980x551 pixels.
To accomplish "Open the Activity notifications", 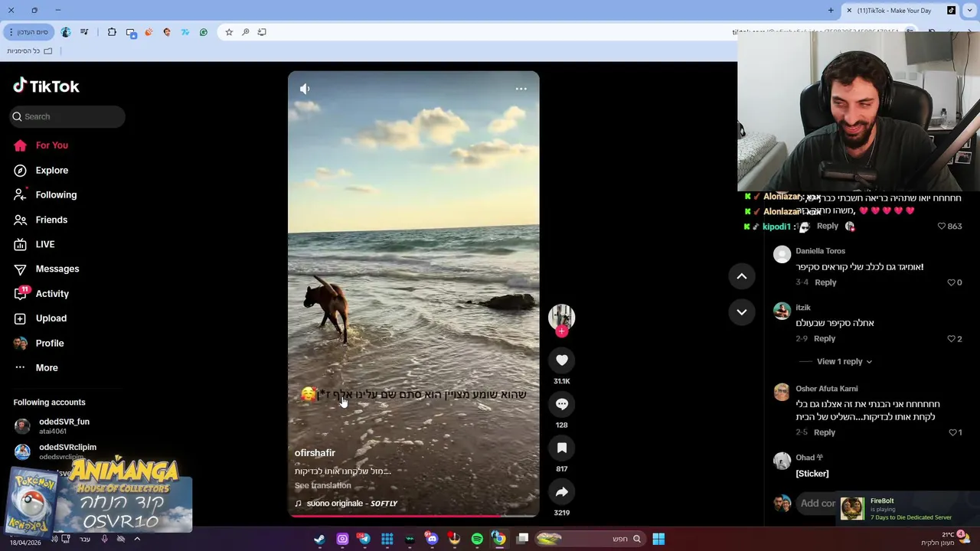I will click(x=41, y=294).
